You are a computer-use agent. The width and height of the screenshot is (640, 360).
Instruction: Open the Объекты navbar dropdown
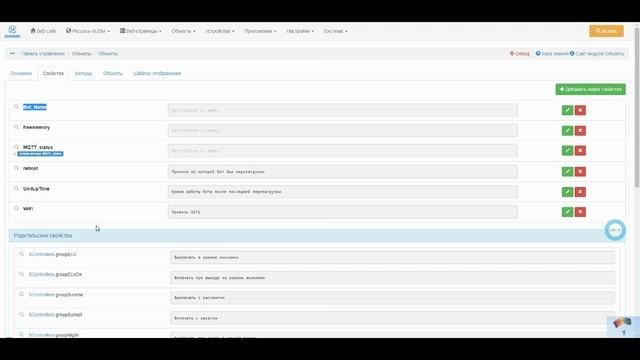183,31
